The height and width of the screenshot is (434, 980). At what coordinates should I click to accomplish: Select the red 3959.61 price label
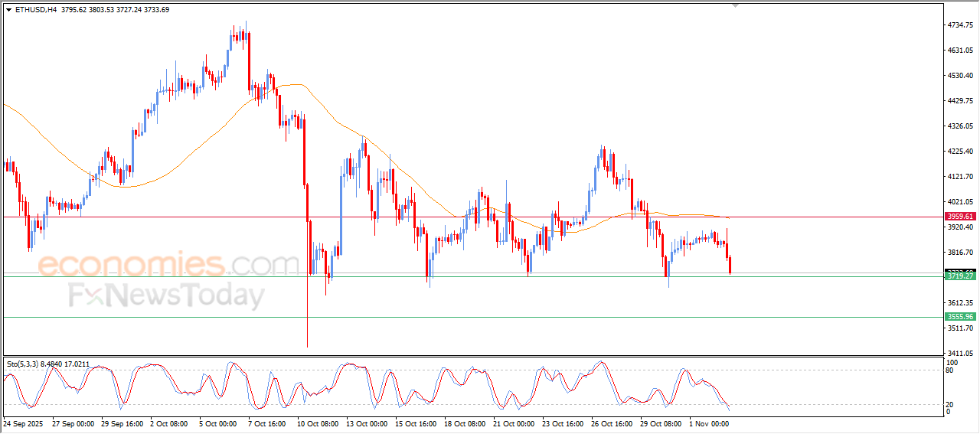tap(959, 217)
